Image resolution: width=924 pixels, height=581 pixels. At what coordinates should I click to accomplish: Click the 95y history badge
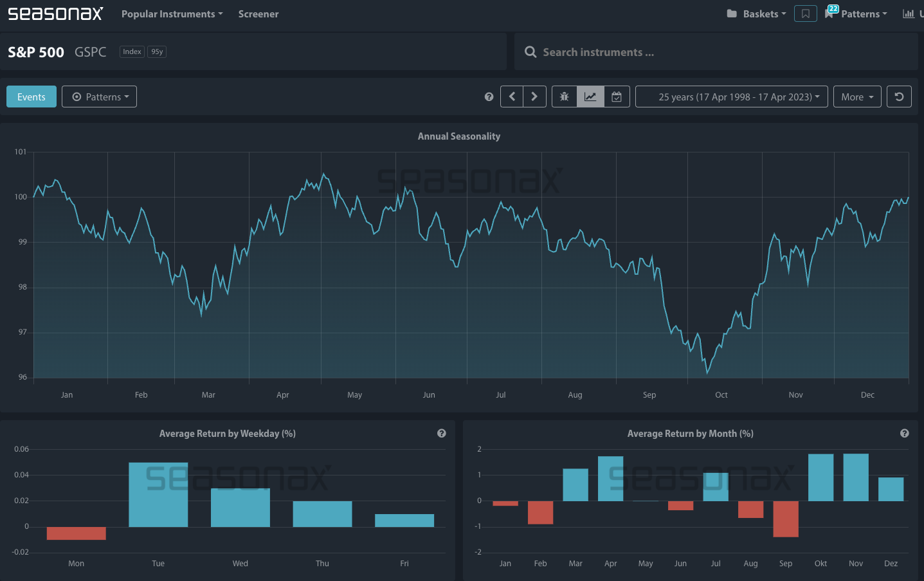click(x=157, y=51)
